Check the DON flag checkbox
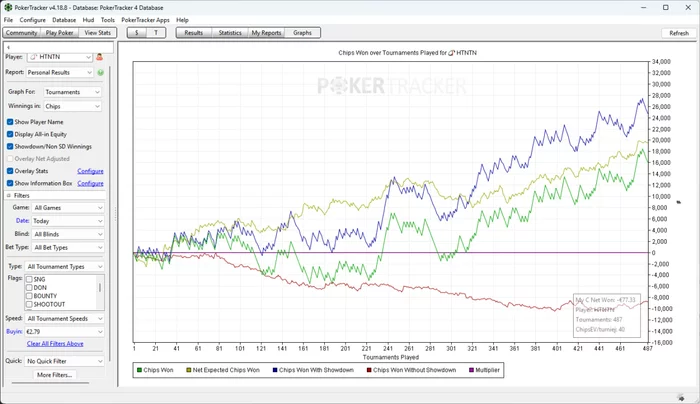 (29, 287)
